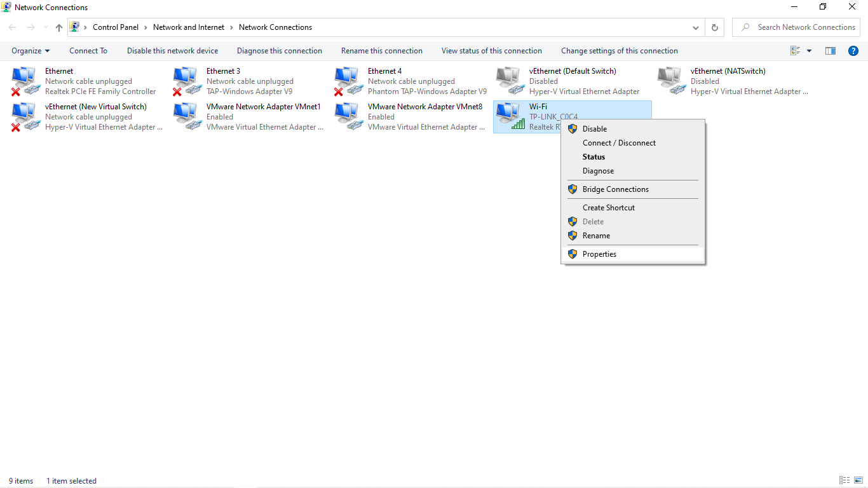Click the Change your view icon
Viewport: 868px width, 488px height.
tap(795, 51)
